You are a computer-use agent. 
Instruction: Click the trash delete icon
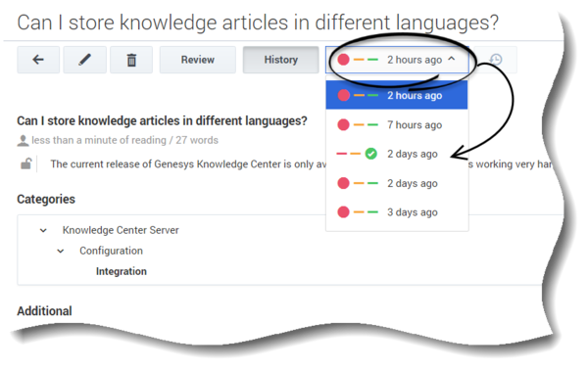[131, 60]
